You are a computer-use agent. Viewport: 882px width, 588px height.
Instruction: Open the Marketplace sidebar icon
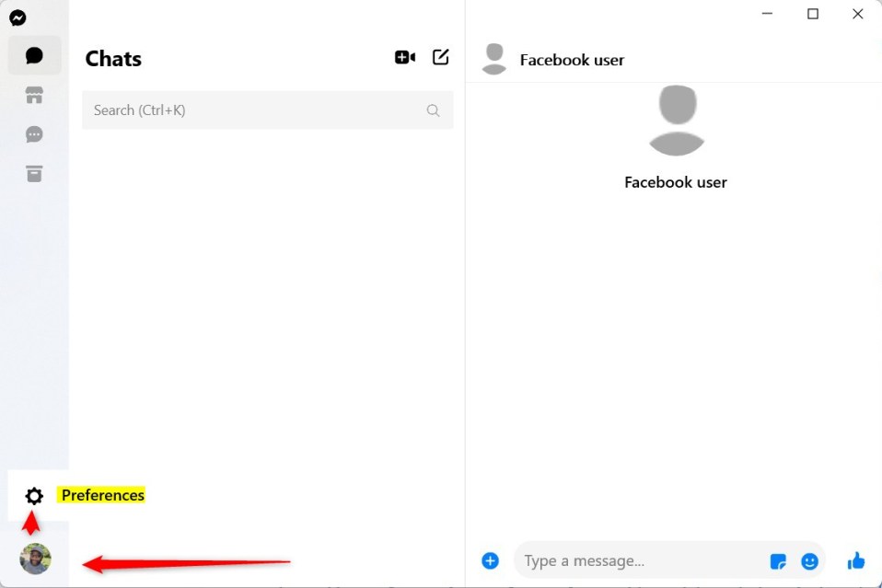tap(34, 96)
